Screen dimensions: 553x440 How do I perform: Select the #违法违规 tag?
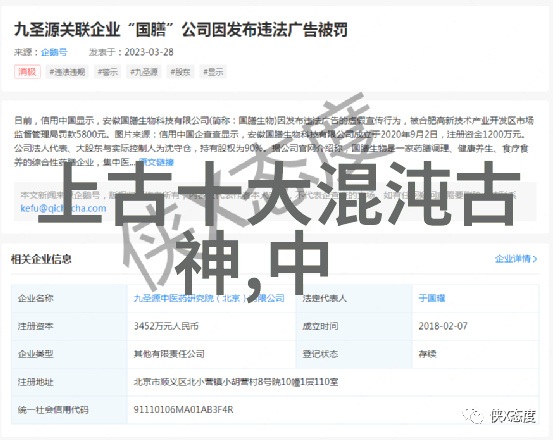tap(67, 72)
